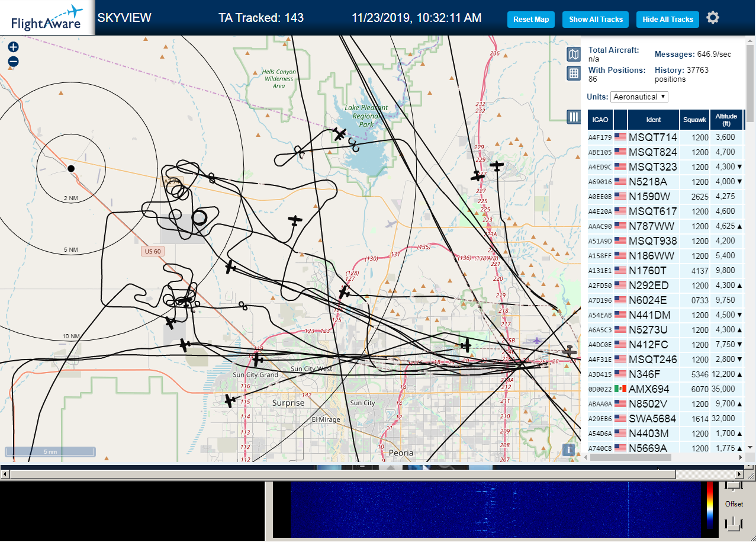Select the N186WW aircraft row
Viewport: 756px width, 542px height.
point(665,256)
